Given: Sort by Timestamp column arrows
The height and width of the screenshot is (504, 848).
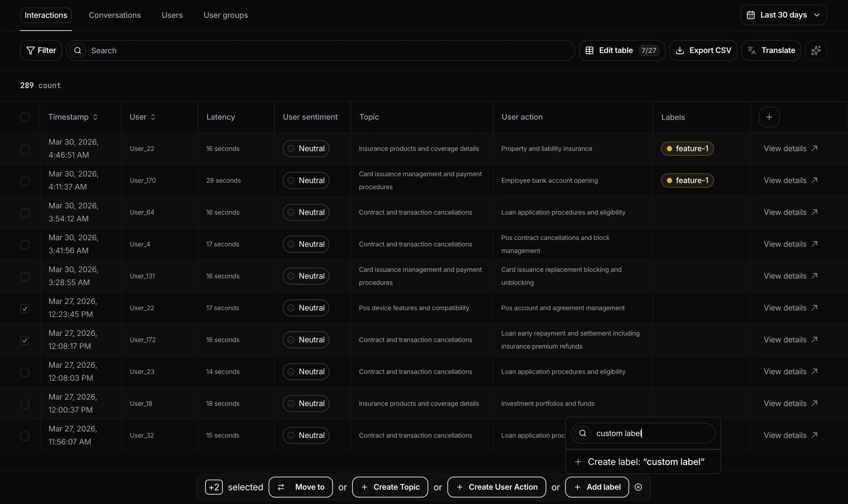Looking at the screenshot, I should point(95,117).
